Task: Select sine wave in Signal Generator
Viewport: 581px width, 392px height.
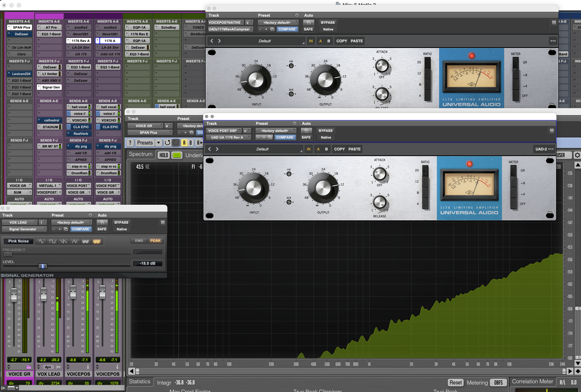Action: coord(41,241)
